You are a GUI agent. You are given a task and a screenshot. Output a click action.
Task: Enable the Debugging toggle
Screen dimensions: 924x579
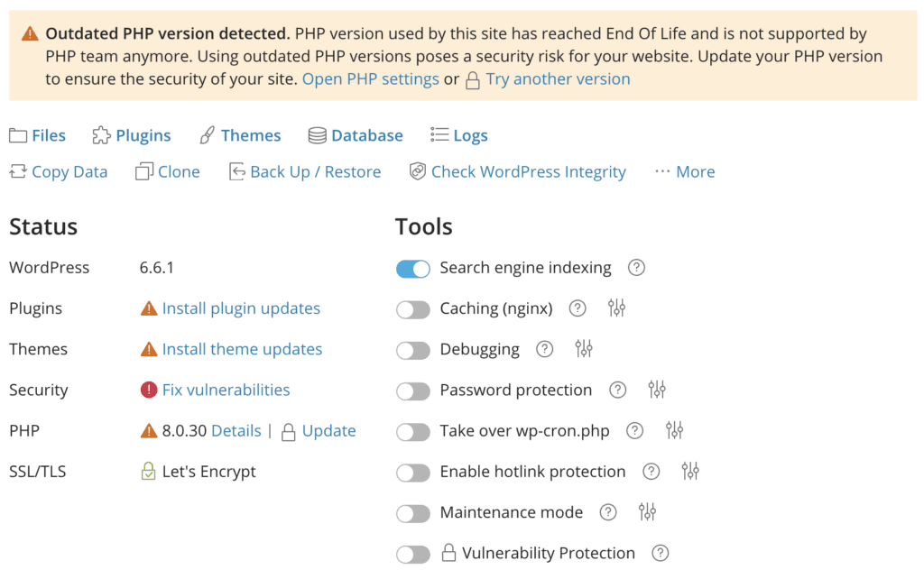tap(413, 350)
